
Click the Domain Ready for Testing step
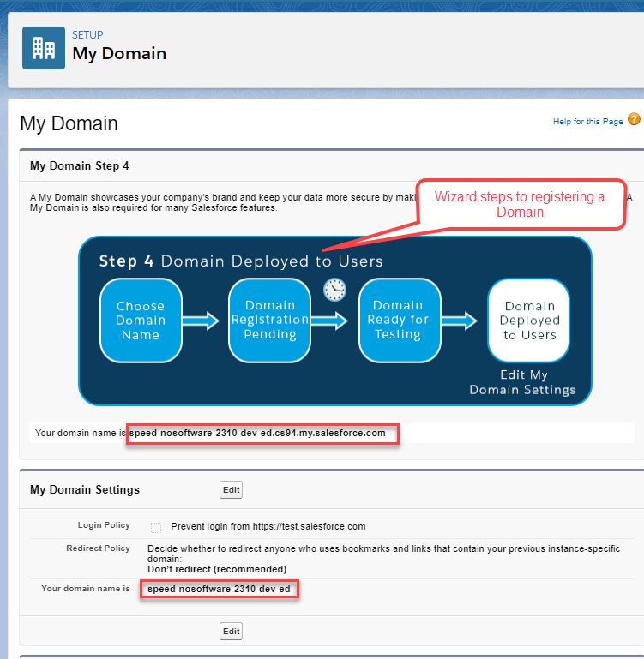click(400, 321)
